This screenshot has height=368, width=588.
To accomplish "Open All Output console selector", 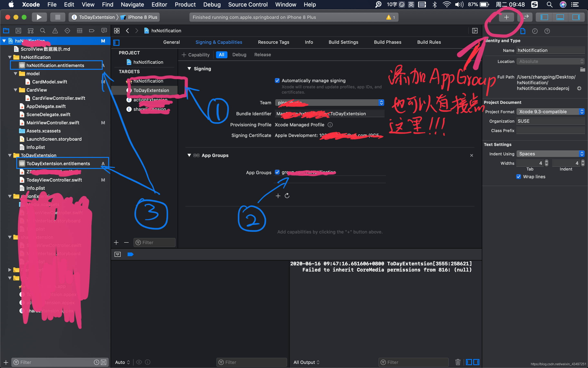I will [x=306, y=362].
